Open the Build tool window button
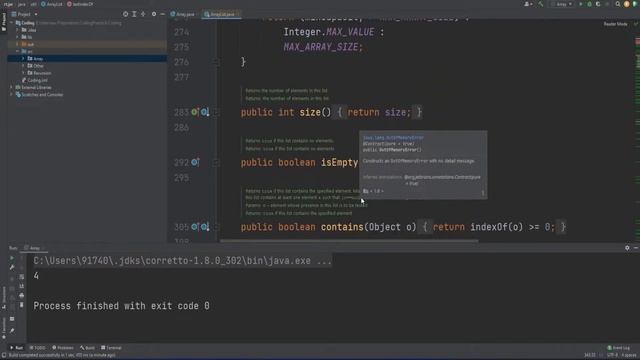This screenshot has width=640, height=360. (x=87, y=348)
